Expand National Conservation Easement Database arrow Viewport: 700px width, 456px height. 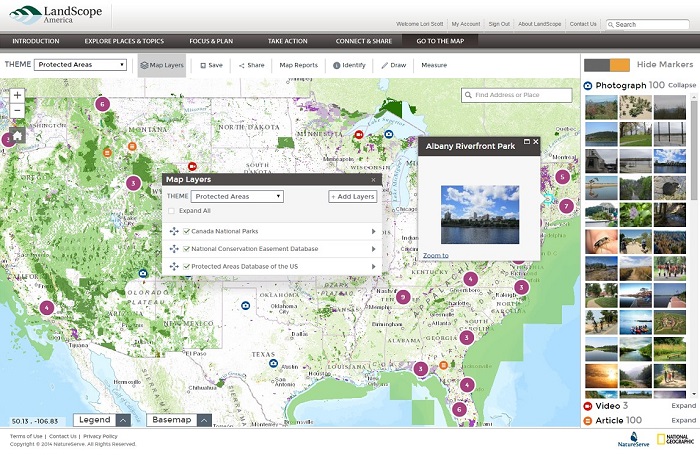coord(373,249)
